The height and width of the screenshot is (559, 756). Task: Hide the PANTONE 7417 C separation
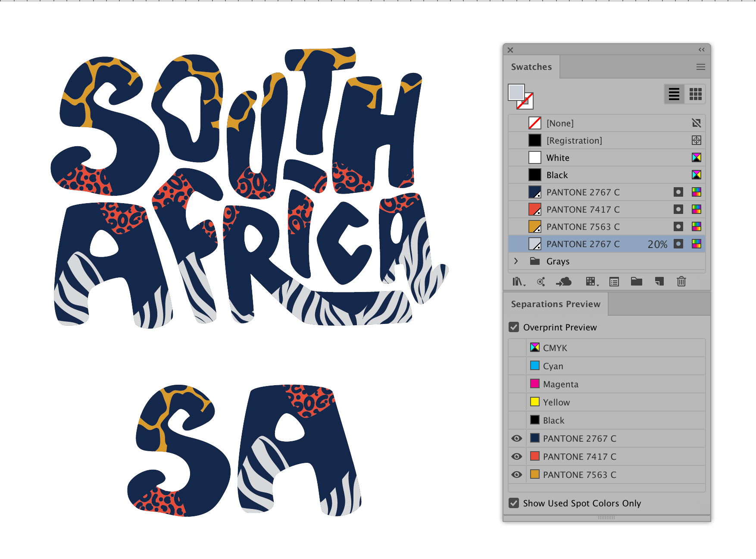coord(517,456)
